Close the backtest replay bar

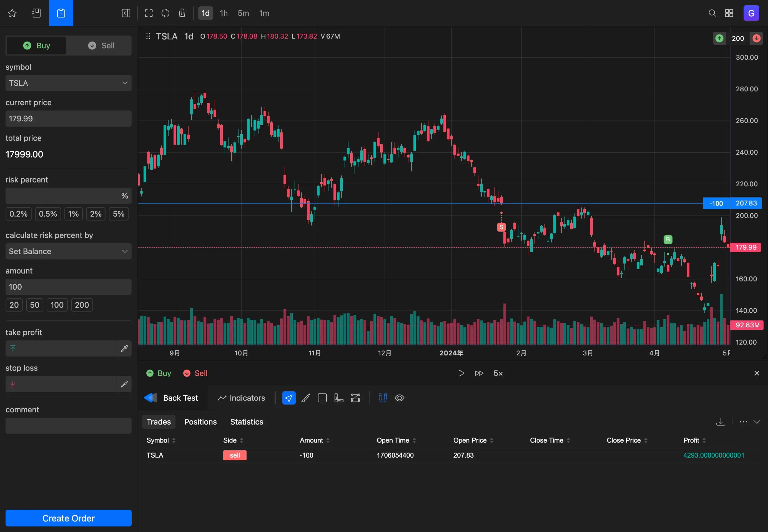[757, 373]
